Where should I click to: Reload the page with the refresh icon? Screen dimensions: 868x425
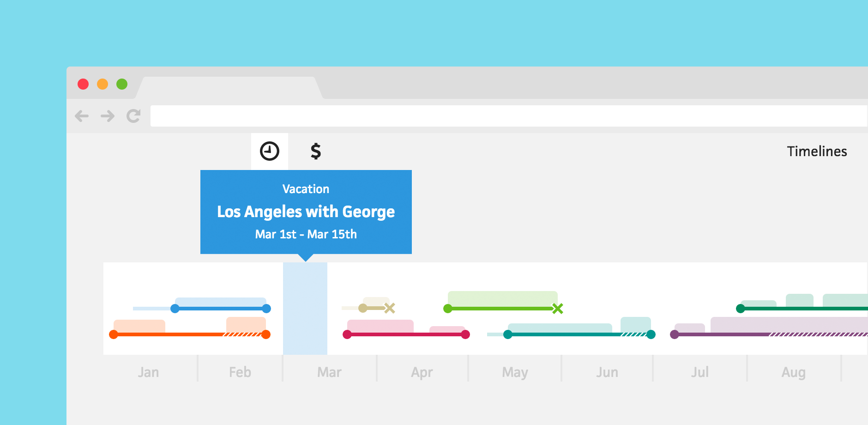133,116
